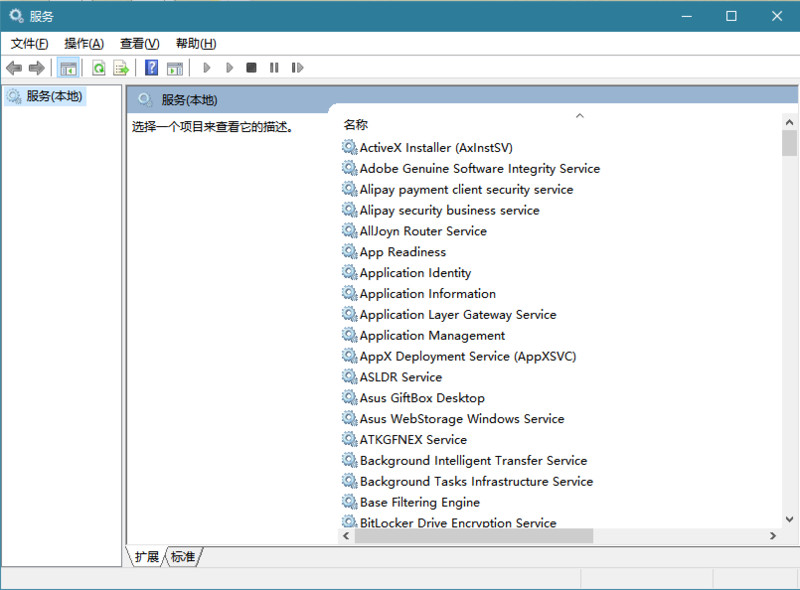Open the 查看 menu
The width and height of the screenshot is (800, 590).
(x=138, y=43)
